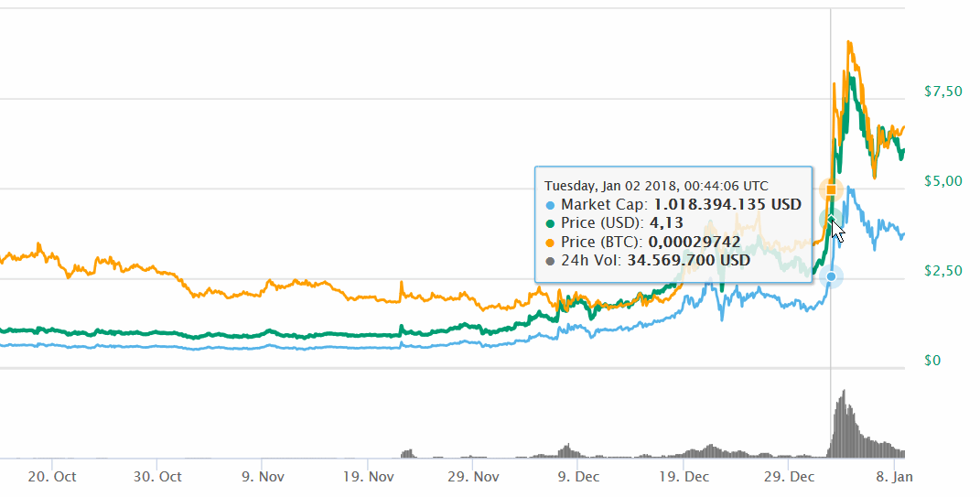
Task: Click the orange Price (BTC) legend dot in tooltip
Action: [550, 243]
